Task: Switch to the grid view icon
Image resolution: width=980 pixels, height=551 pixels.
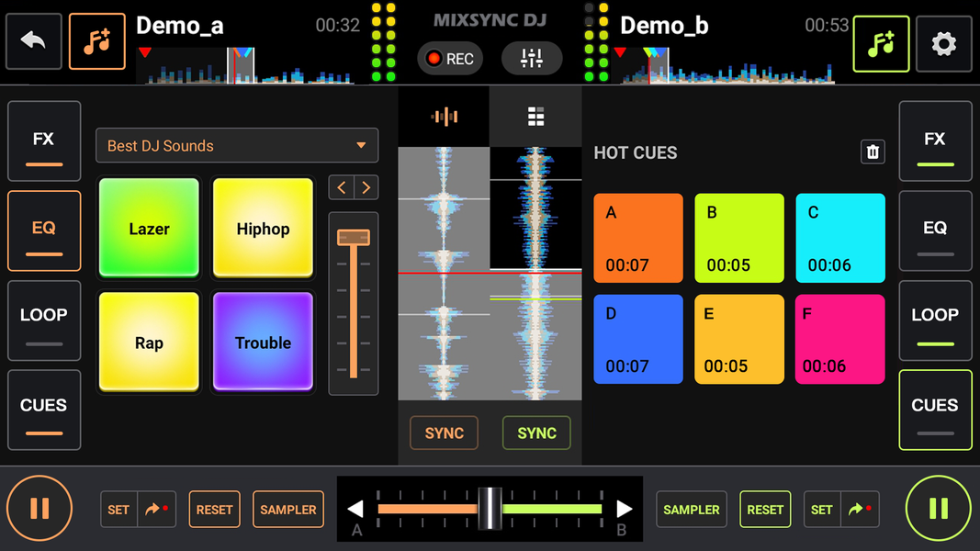Action: coord(535,117)
